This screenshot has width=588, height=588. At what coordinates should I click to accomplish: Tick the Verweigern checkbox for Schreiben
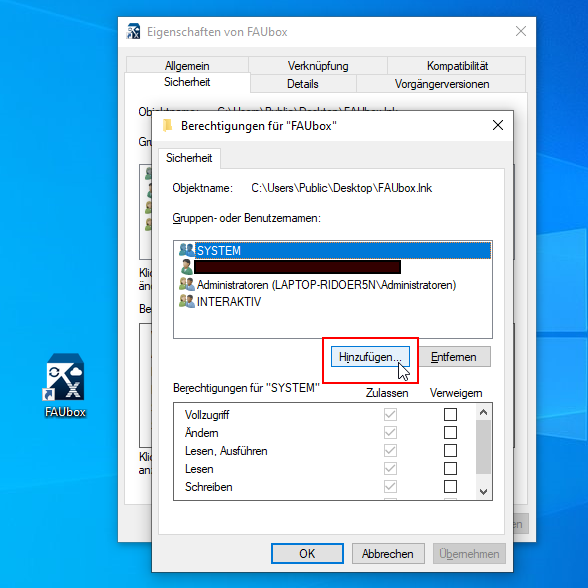pyautogui.click(x=450, y=486)
